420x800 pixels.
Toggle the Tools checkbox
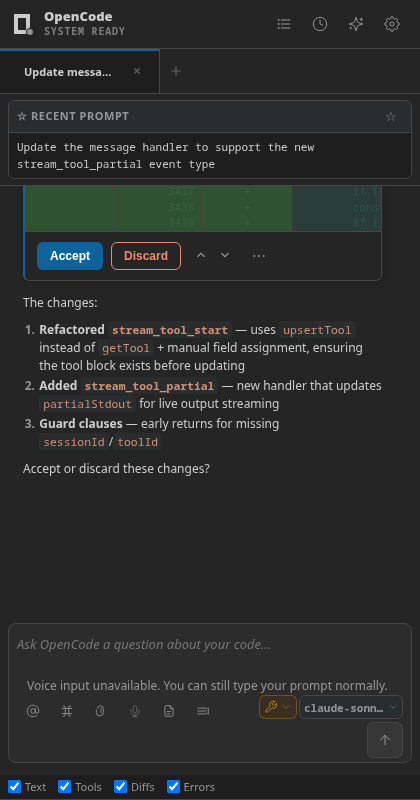(64, 786)
